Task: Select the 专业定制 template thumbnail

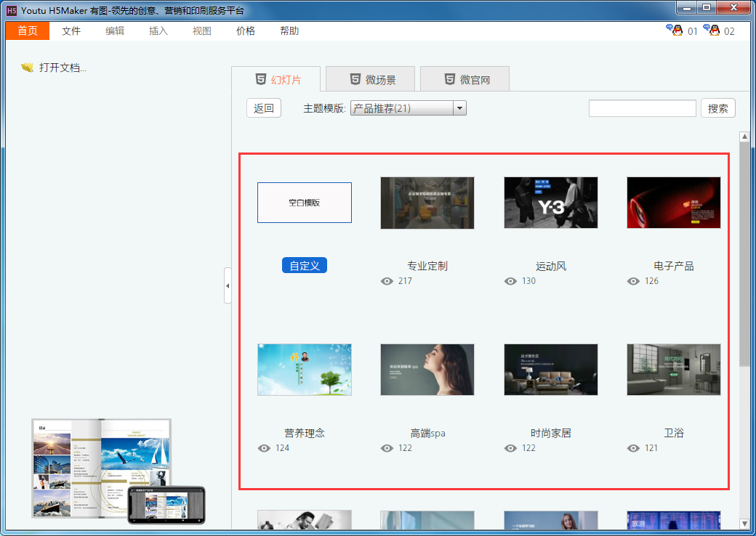Action: click(427, 203)
